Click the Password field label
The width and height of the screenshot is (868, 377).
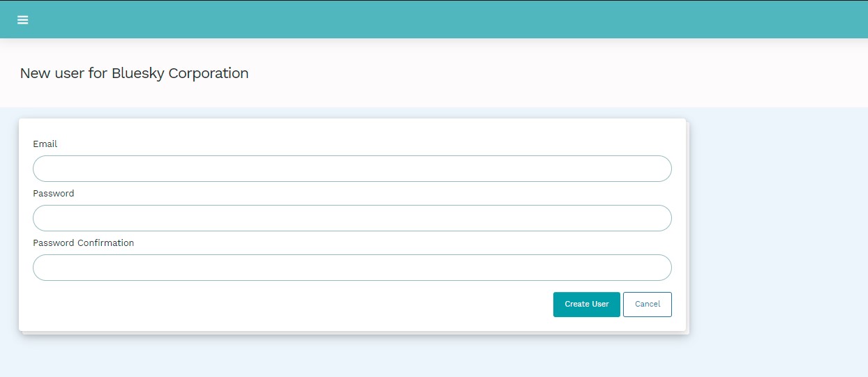[x=54, y=194]
